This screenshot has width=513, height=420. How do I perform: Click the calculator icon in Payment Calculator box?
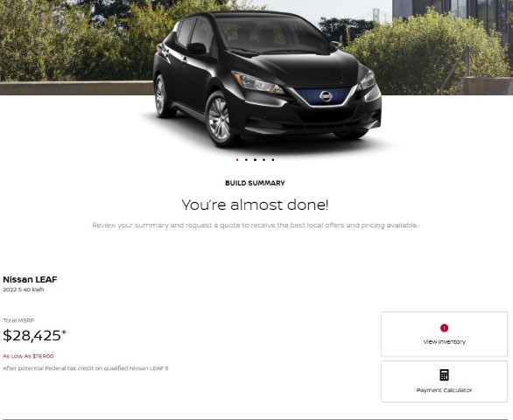444,374
